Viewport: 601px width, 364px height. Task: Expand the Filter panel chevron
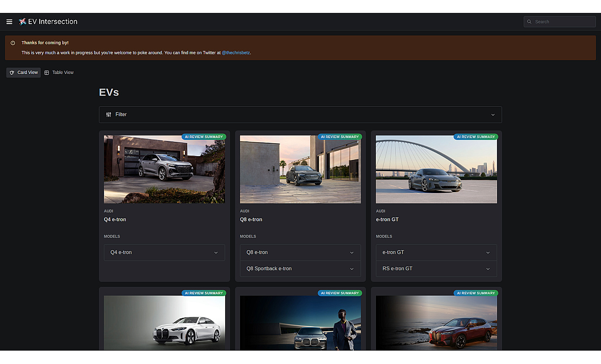[x=493, y=115]
